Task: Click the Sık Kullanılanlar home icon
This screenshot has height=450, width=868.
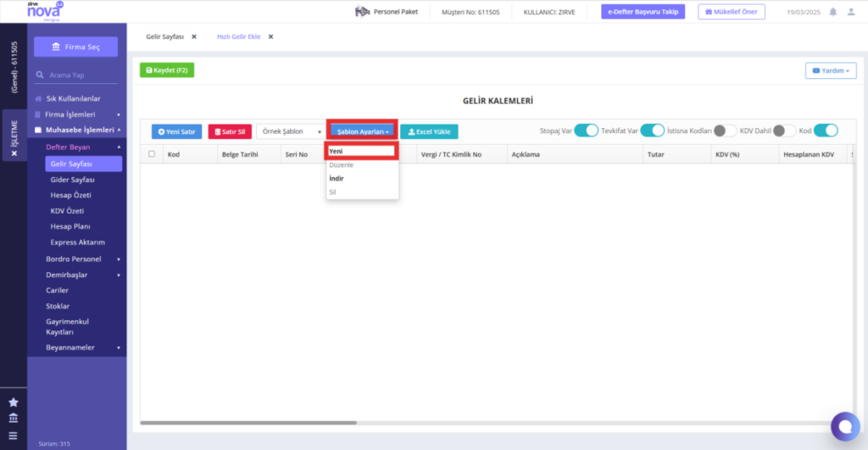Action: 38,98
